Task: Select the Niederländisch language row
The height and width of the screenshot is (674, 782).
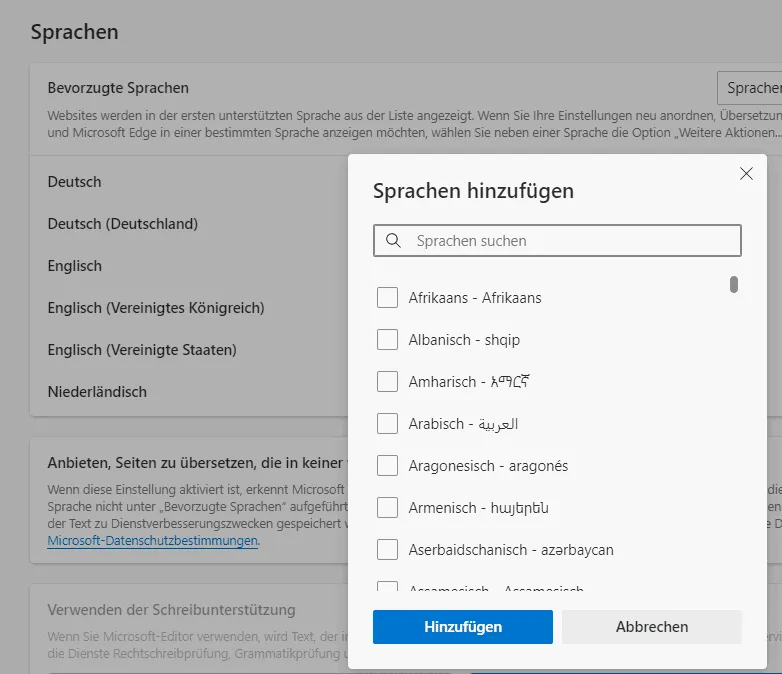Action: pos(97,392)
